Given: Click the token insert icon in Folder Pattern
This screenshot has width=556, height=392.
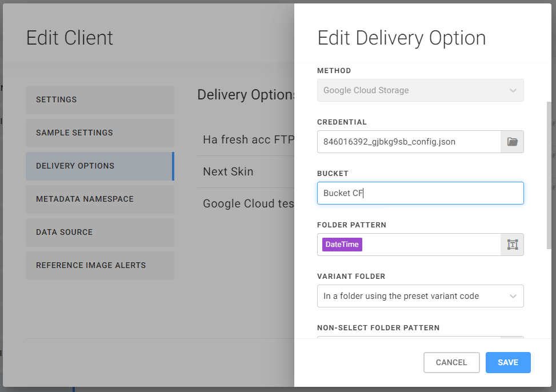Looking at the screenshot, I should [x=512, y=245].
